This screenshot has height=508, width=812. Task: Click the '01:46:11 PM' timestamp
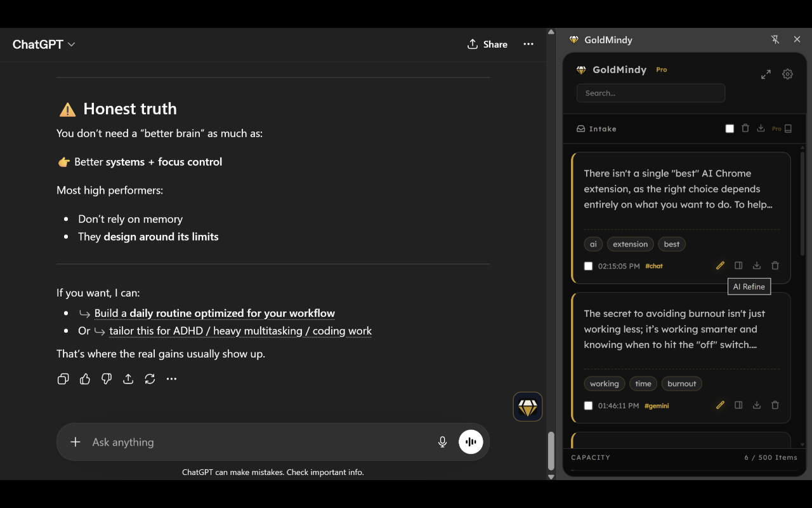(619, 406)
